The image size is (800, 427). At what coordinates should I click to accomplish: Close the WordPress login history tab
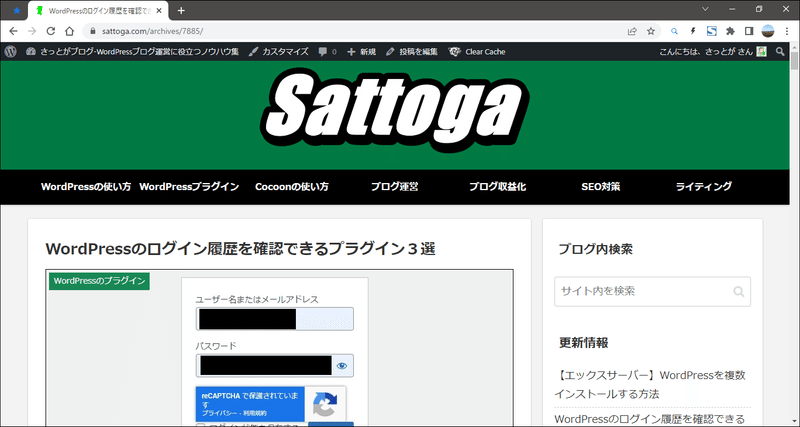coord(159,10)
